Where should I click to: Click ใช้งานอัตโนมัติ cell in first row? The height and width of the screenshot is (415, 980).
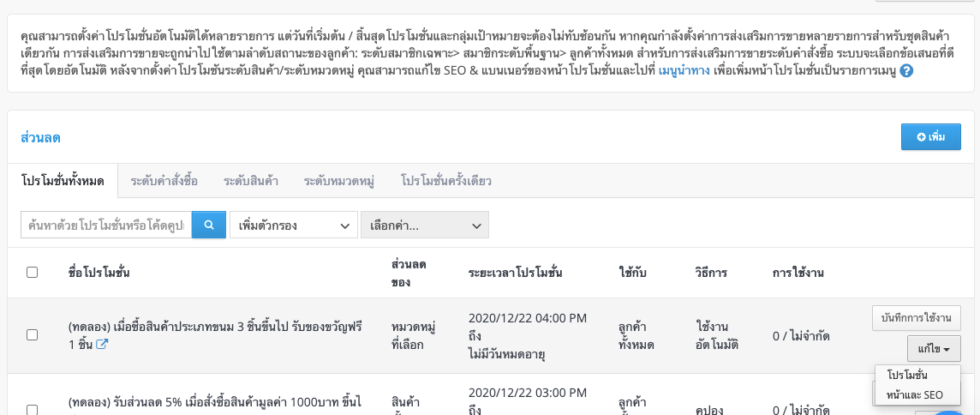[716, 335]
